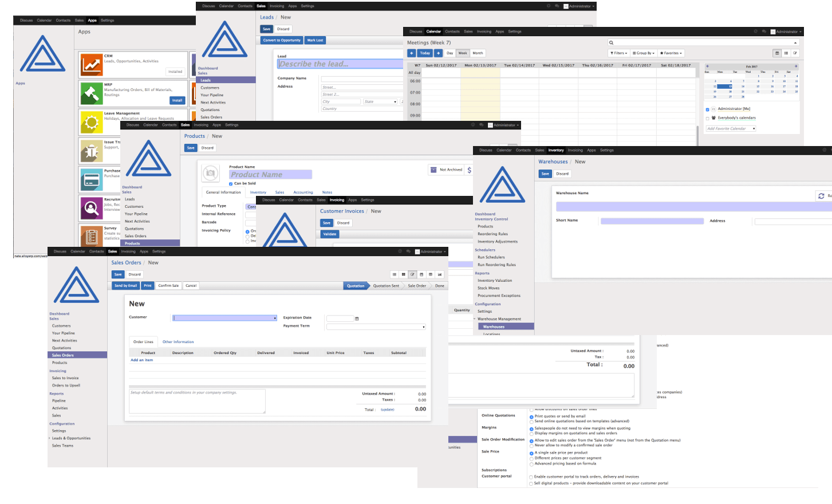The width and height of the screenshot is (832, 504).
Task: Click the Describe the lead input field
Action: click(340, 64)
